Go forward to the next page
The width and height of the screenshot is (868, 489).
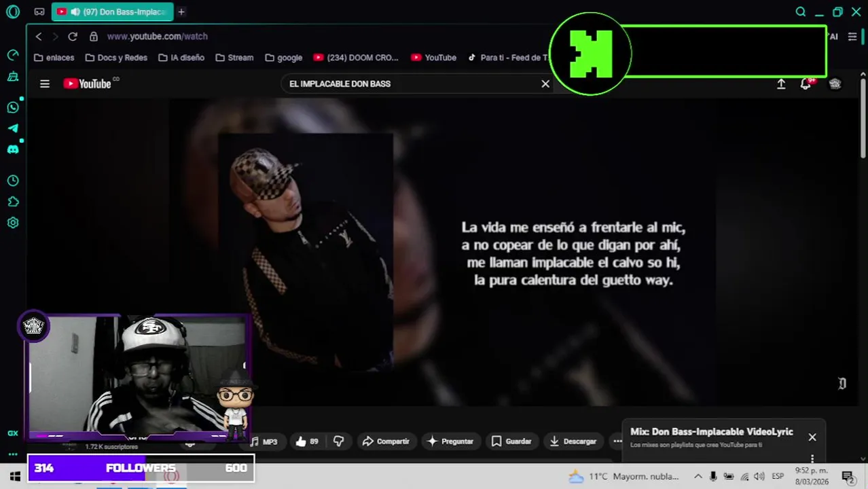[56, 37]
